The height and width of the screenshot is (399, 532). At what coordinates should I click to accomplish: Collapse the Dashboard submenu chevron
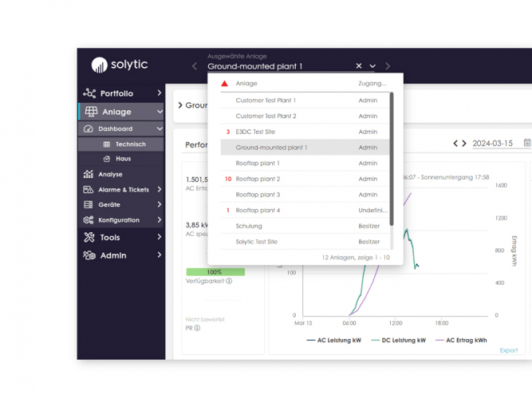[160, 128]
